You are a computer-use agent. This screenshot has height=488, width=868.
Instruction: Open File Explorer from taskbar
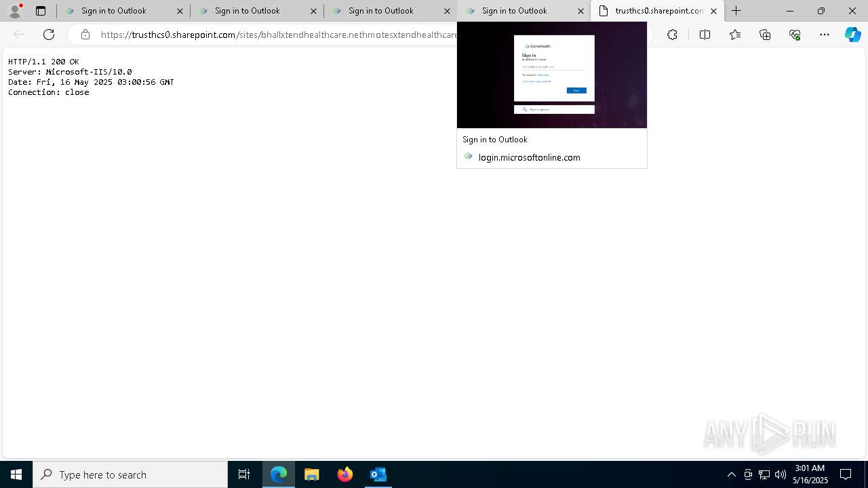coord(312,474)
